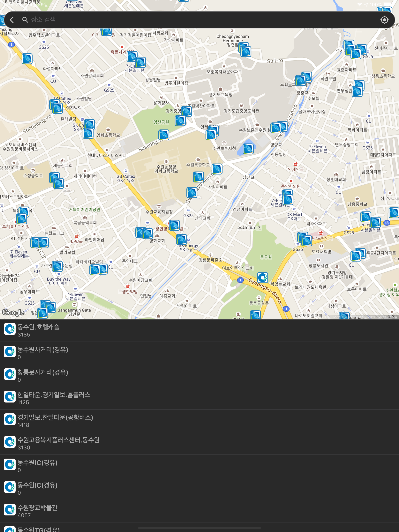Open the 동수원.호텔캐슬 stop row

point(199,330)
